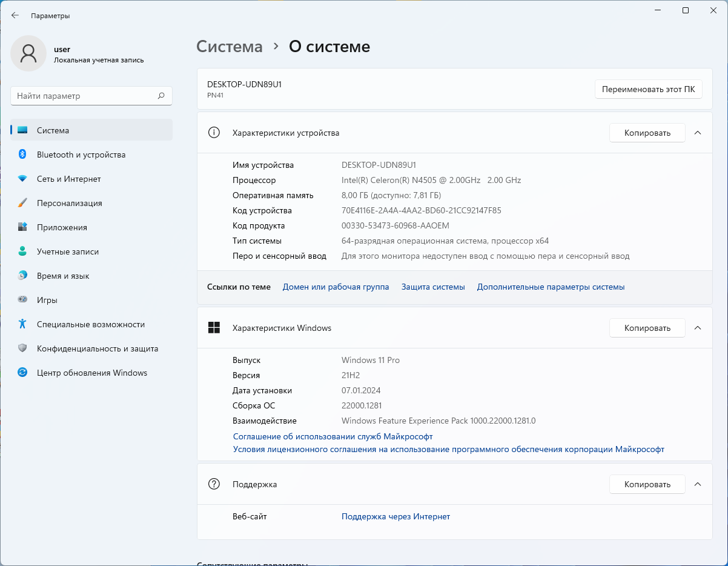Screen dimensions: 728x566
Task: Click device name value DESKTOP-UDN89U1 in specs
Action: pyautogui.click(x=379, y=165)
